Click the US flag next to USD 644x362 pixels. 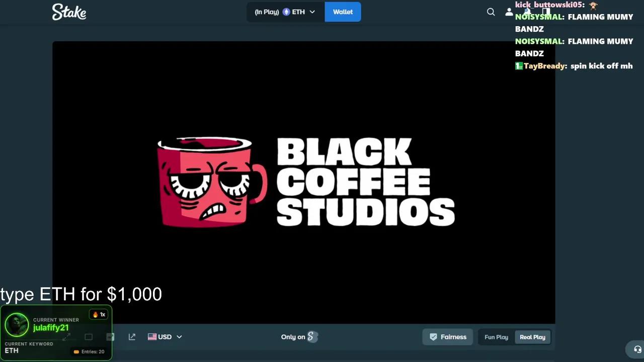coord(152,337)
